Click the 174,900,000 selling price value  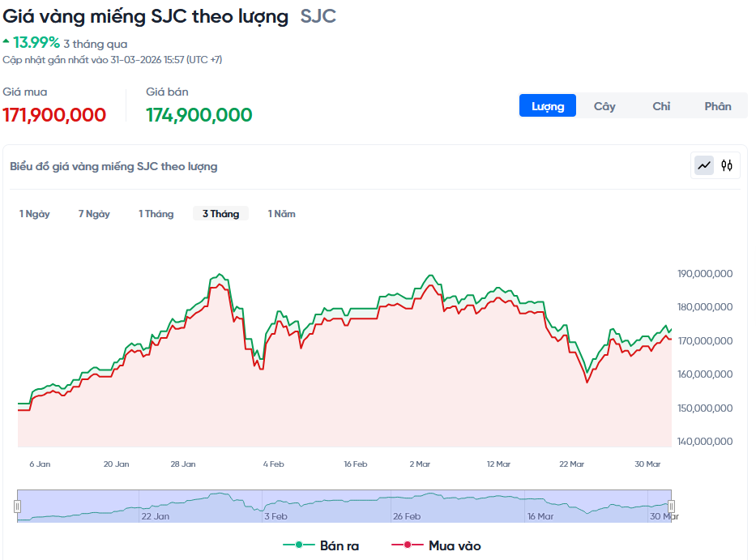[199, 115]
